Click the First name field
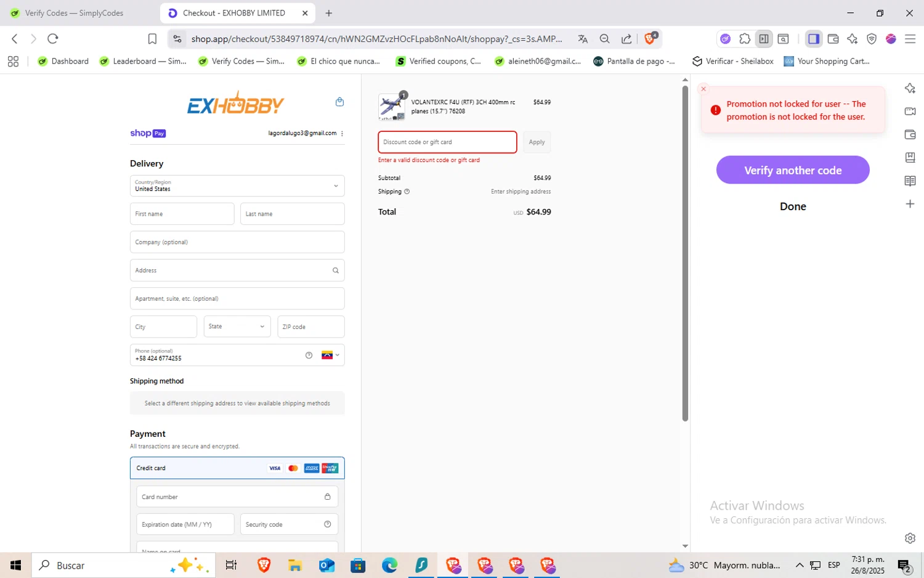 (x=182, y=214)
